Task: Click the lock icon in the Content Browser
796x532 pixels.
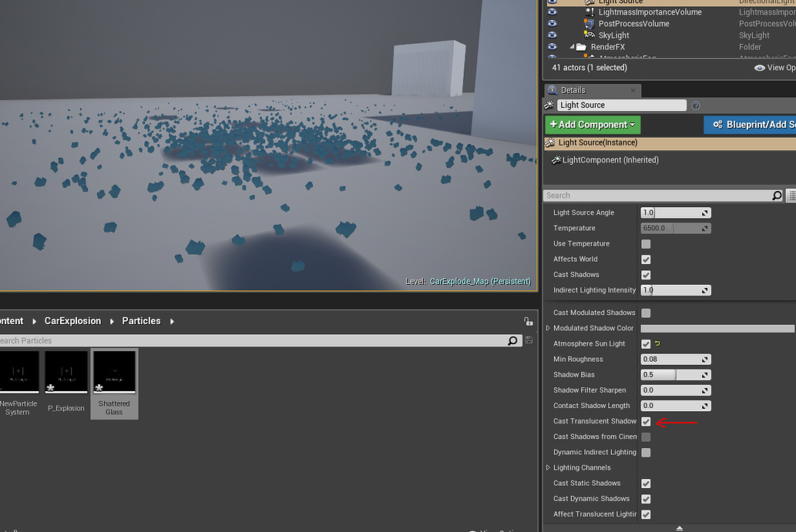Action: [529, 320]
